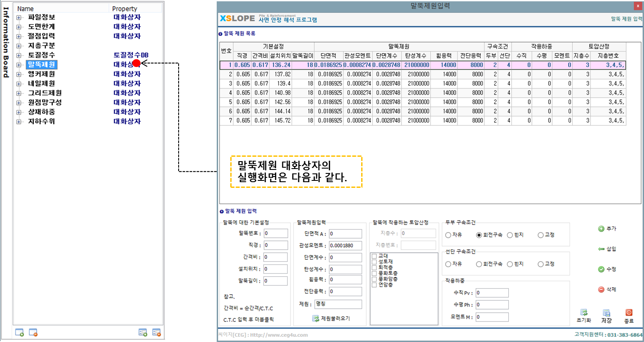
Task: Select 자유 under 두부 구속조건
Action: tap(448, 235)
